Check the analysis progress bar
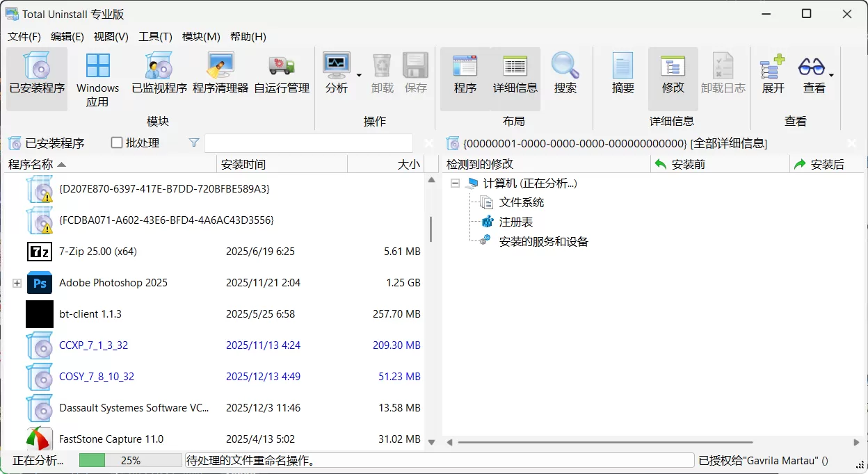868x474 pixels. pyautogui.click(x=130, y=459)
